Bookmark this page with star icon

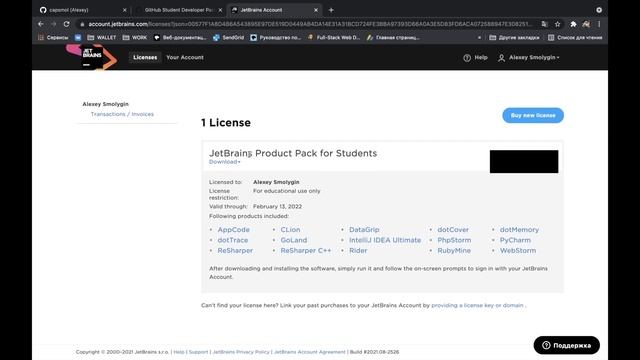(x=558, y=24)
